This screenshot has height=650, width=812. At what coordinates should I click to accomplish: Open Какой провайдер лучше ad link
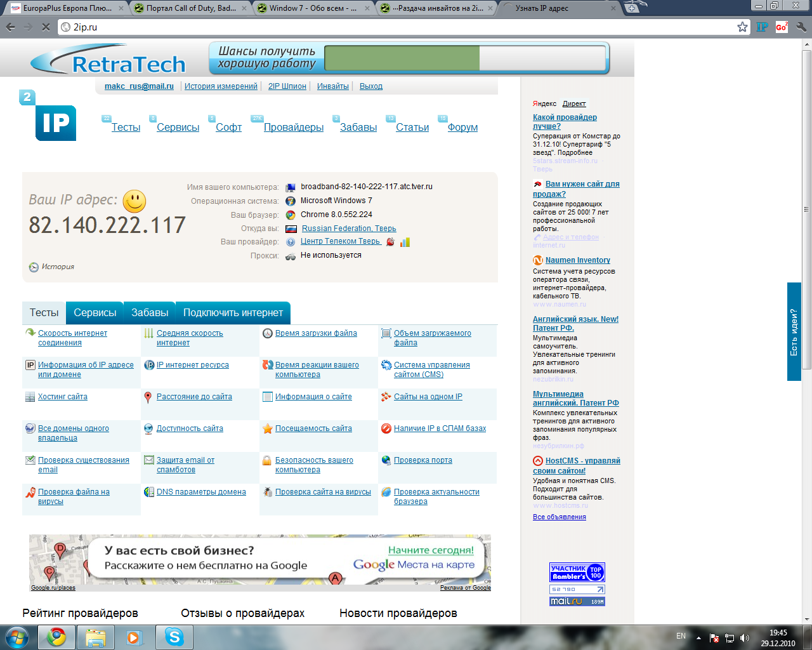pyautogui.click(x=565, y=122)
